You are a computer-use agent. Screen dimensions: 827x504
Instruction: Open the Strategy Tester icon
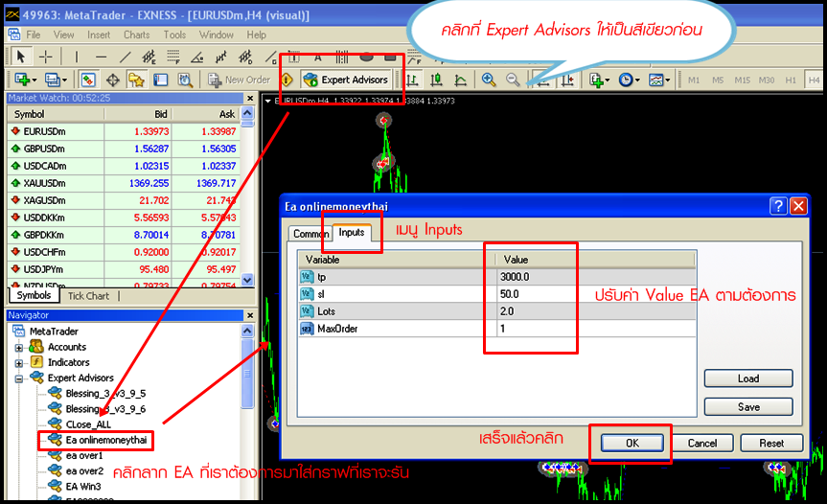pyautogui.click(x=185, y=80)
